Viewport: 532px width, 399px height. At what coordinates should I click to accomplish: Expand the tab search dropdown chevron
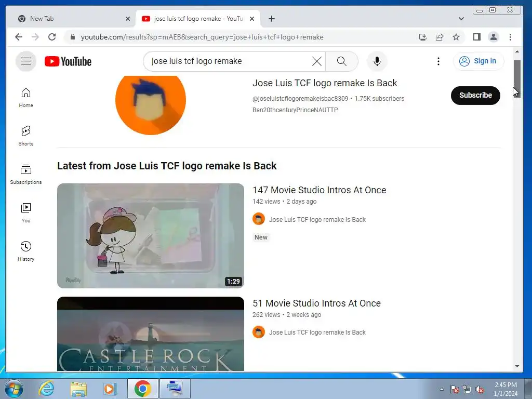click(x=461, y=19)
